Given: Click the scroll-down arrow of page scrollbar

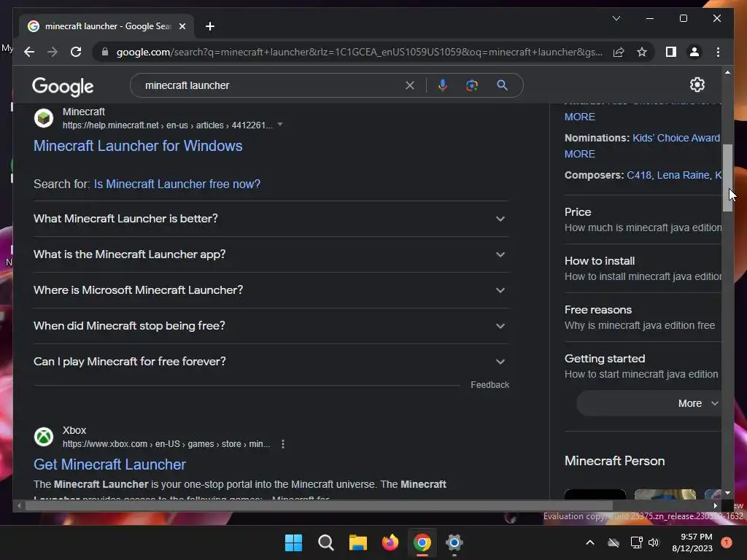Looking at the screenshot, I should tap(727, 493).
